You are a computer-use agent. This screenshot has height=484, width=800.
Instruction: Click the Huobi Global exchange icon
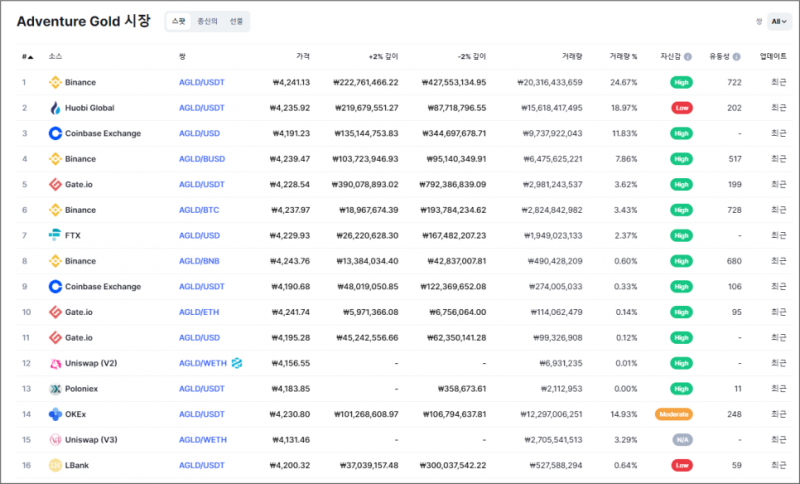(x=55, y=107)
